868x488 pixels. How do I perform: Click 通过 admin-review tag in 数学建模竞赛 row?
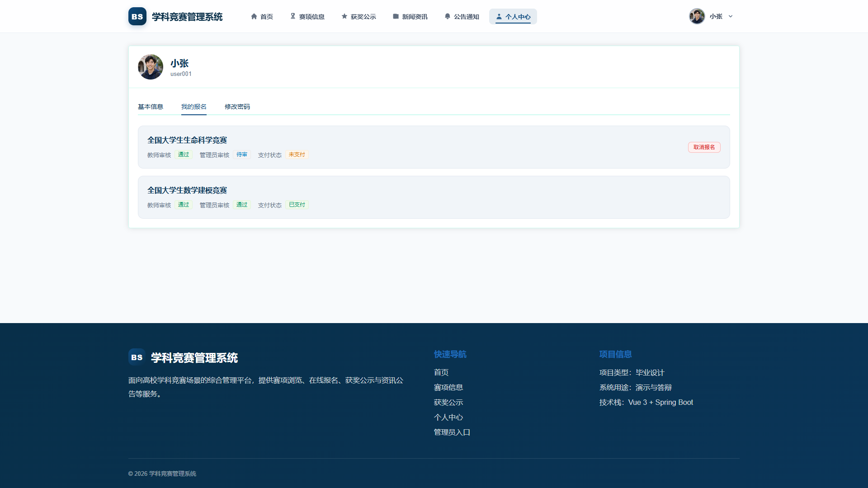(x=242, y=205)
